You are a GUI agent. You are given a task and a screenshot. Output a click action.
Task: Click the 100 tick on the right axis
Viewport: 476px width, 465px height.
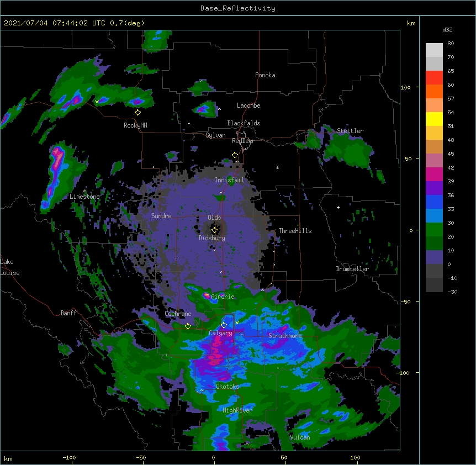(x=405, y=87)
